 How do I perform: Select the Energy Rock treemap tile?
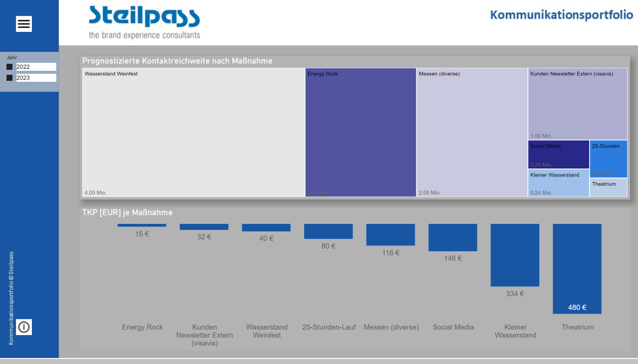[x=360, y=132]
